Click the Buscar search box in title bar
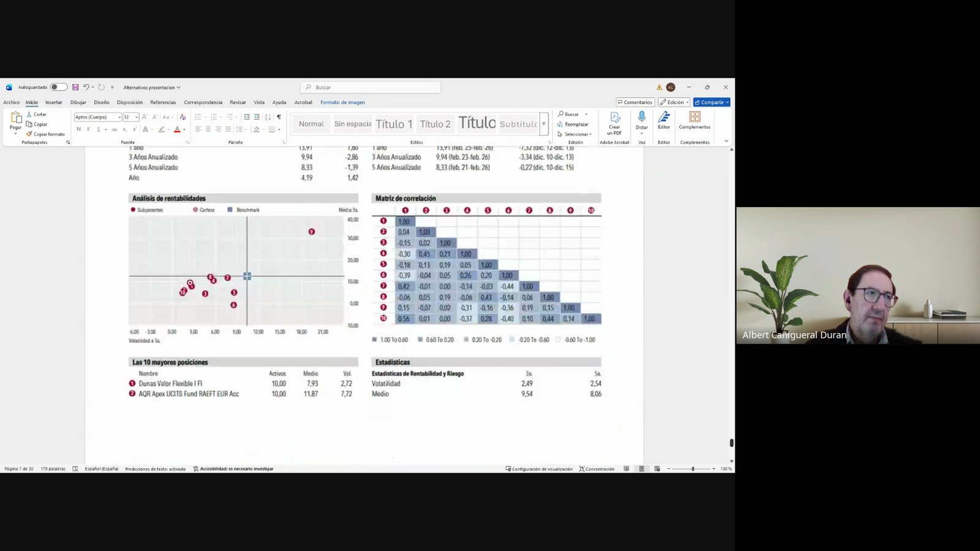The width and height of the screenshot is (980, 551). pos(371,88)
